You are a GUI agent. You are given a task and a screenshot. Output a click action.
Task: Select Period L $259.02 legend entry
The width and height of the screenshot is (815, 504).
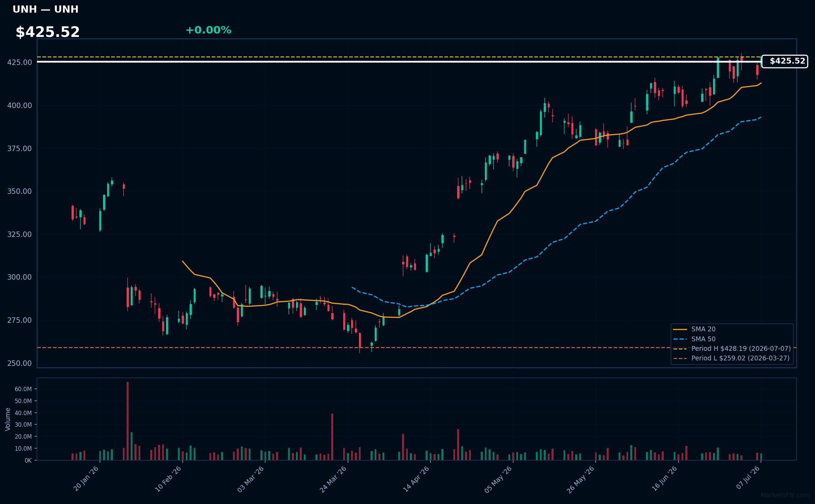[x=731, y=358]
